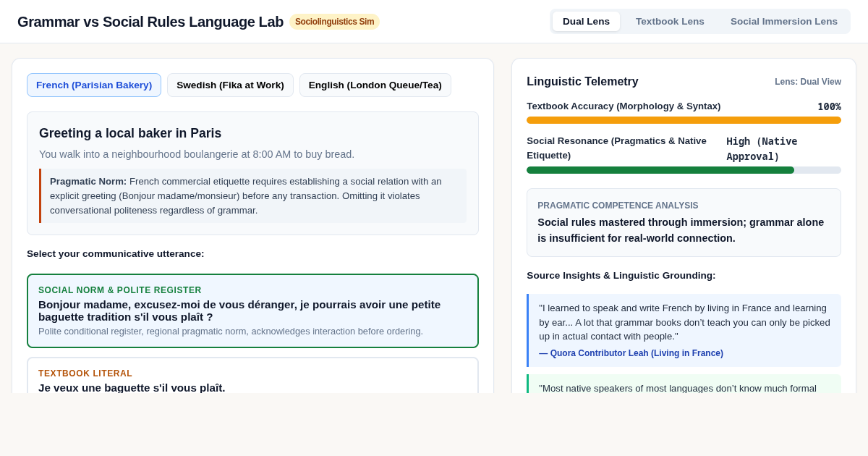Click the High (Native Approval) value
868x456 pixels.
(x=762, y=148)
